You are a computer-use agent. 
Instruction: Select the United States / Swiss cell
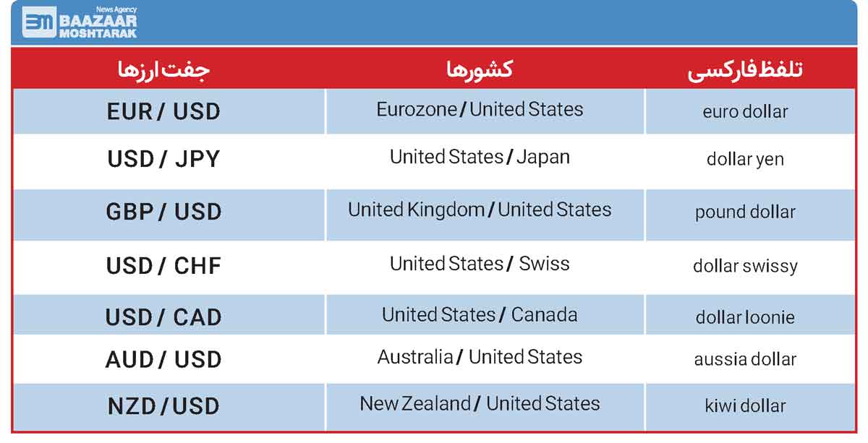(x=485, y=265)
